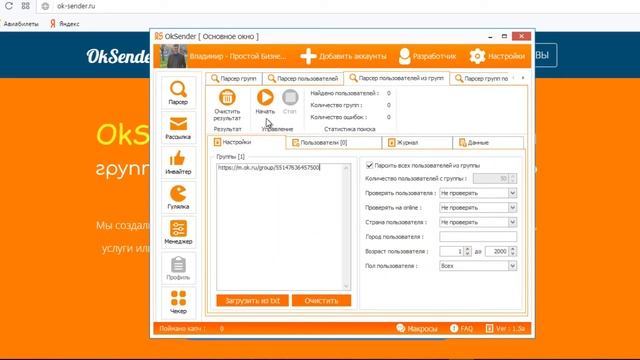This screenshot has width=640, height=360.
Task: Click the browser reload button
Action: click(9, 6)
